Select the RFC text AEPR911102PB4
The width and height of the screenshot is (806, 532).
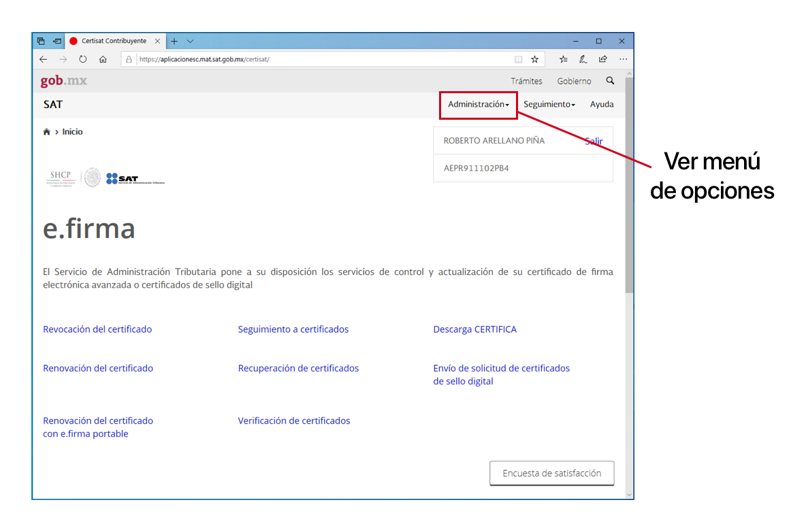point(477,169)
